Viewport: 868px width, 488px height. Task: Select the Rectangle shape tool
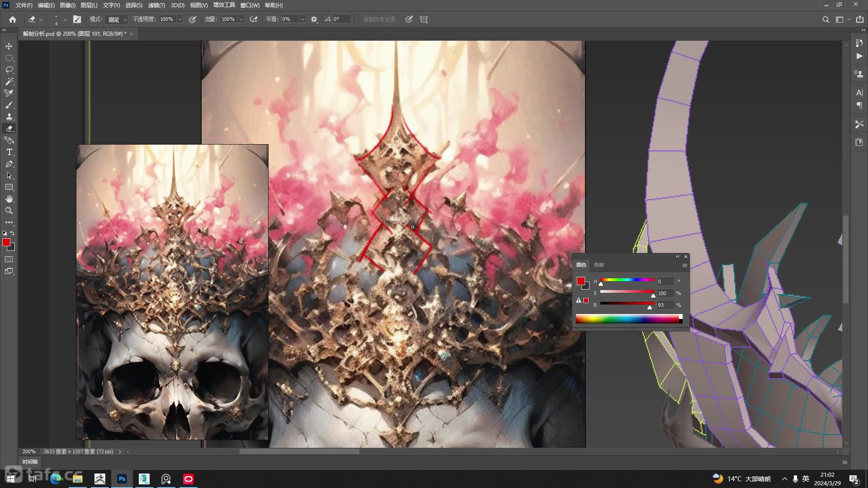coord(9,187)
